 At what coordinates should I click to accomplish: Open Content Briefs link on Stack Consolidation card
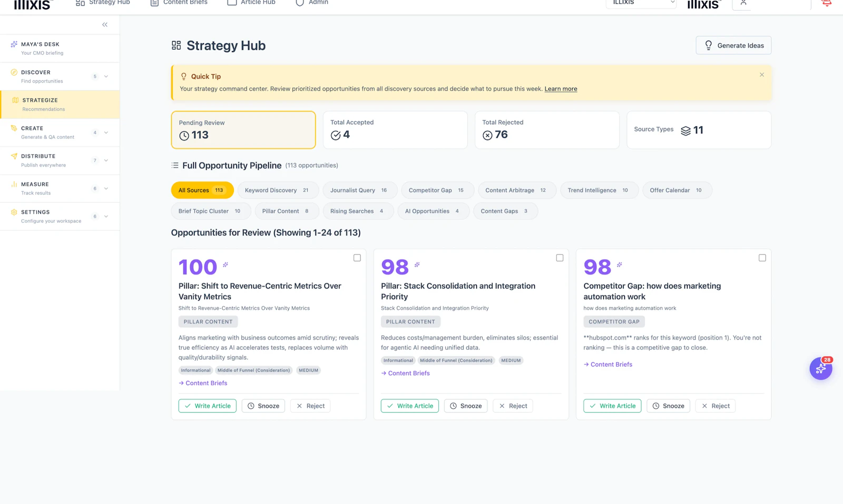(405, 373)
